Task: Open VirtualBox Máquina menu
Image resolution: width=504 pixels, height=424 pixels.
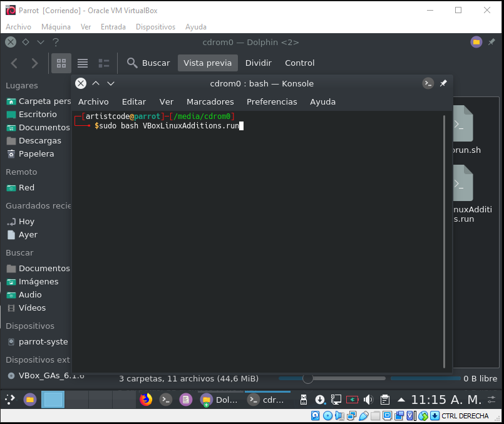Action: click(x=56, y=27)
